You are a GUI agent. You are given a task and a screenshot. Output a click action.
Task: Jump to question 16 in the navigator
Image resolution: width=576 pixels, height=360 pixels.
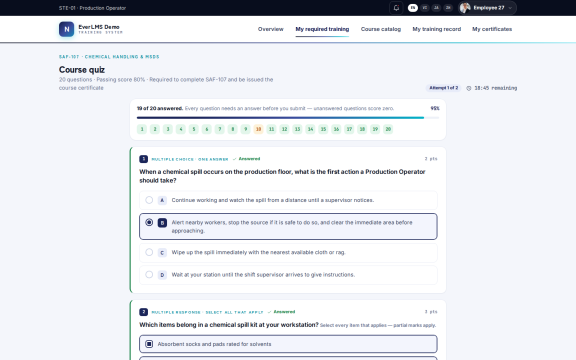pyautogui.click(x=336, y=129)
